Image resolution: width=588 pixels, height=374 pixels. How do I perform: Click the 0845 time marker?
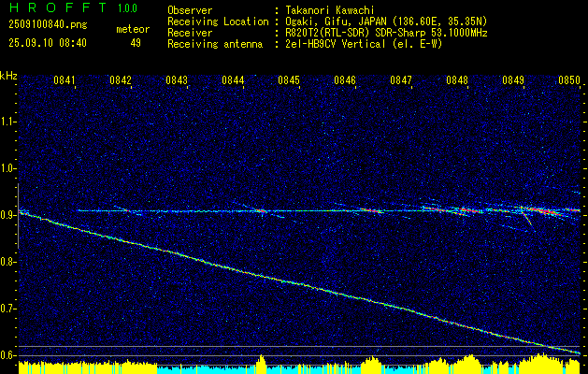[x=289, y=79]
